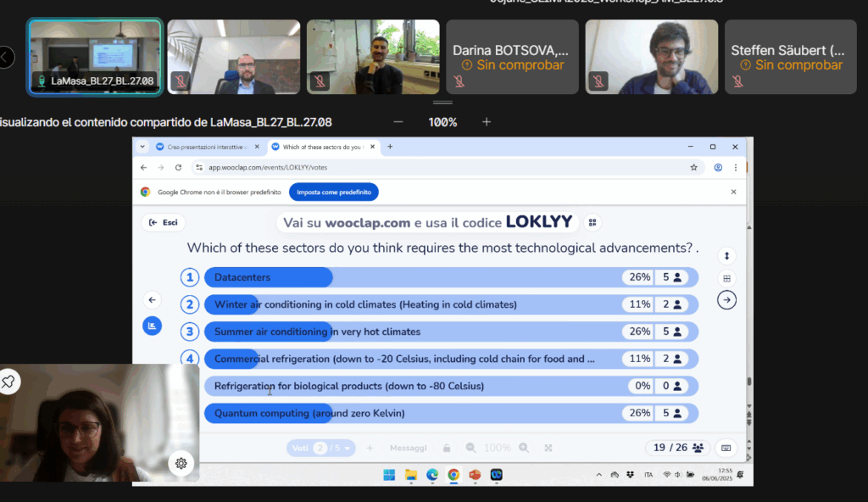The width and height of the screenshot is (868, 502).
Task: Open a new Chrome tab
Action: click(390, 147)
